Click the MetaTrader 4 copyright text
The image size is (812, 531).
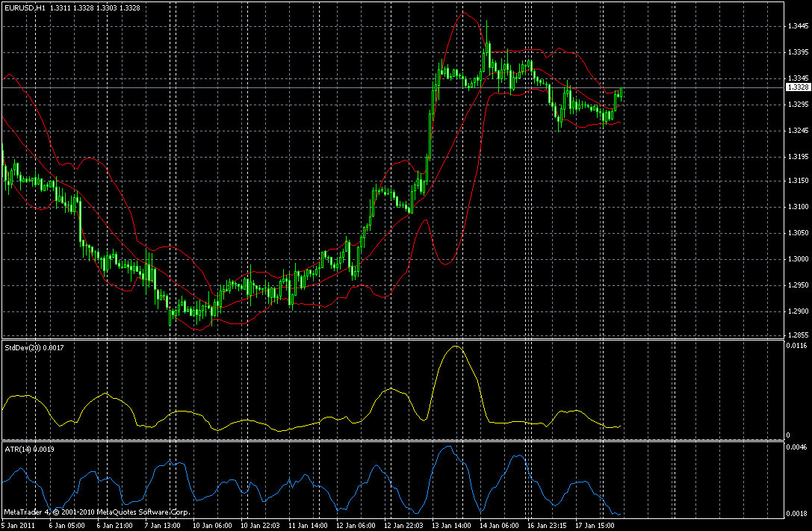[x=96, y=512]
